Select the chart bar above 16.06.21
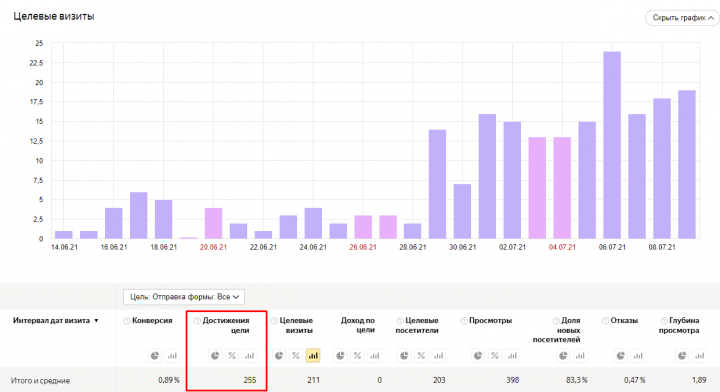This screenshot has width=720, height=392. 114,223
